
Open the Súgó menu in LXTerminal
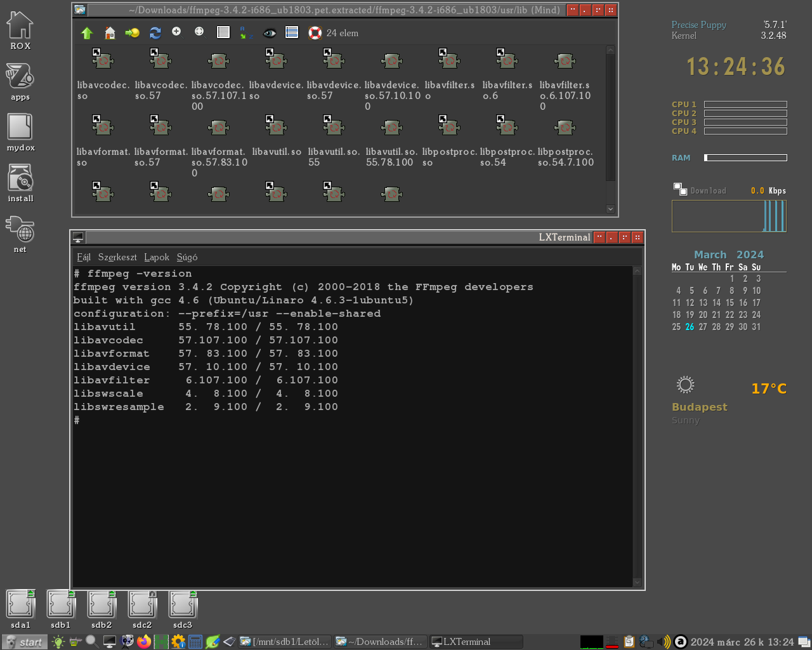pyautogui.click(x=187, y=257)
